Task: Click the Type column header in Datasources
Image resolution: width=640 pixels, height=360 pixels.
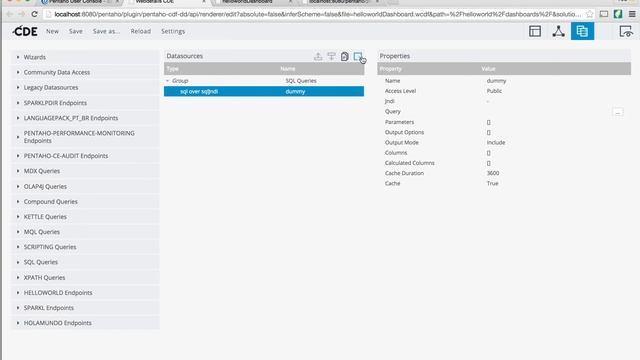Action: [172, 69]
